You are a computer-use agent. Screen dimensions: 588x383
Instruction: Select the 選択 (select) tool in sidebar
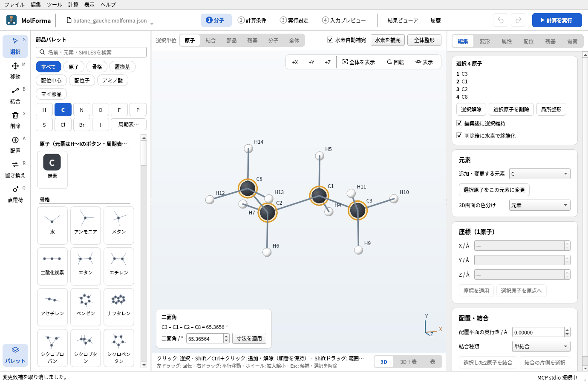(15, 46)
